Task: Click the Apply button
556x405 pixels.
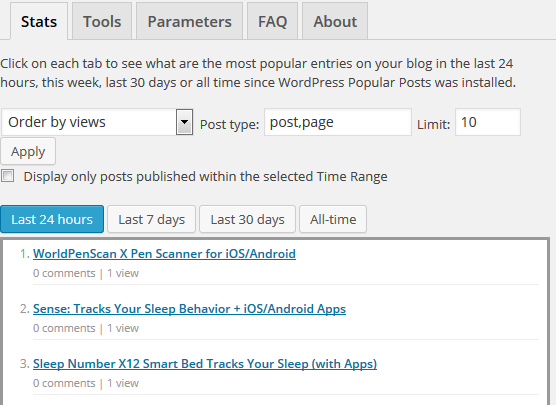Action: (28, 151)
